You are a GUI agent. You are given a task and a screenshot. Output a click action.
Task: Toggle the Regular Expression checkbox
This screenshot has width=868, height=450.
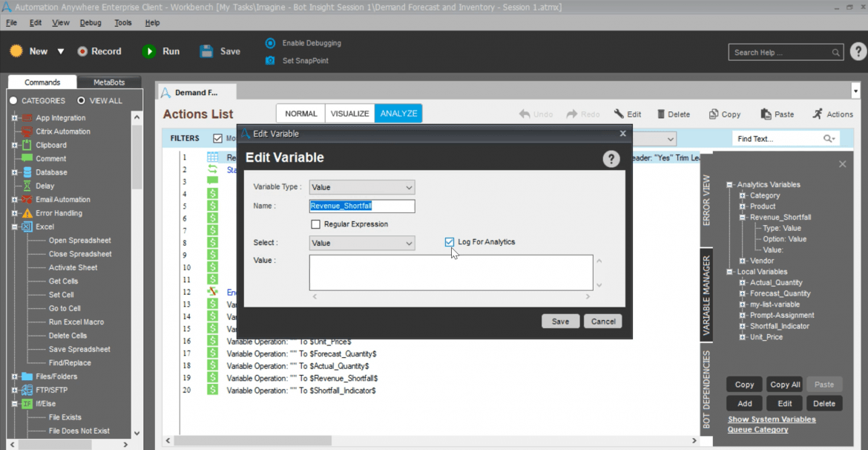315,224
